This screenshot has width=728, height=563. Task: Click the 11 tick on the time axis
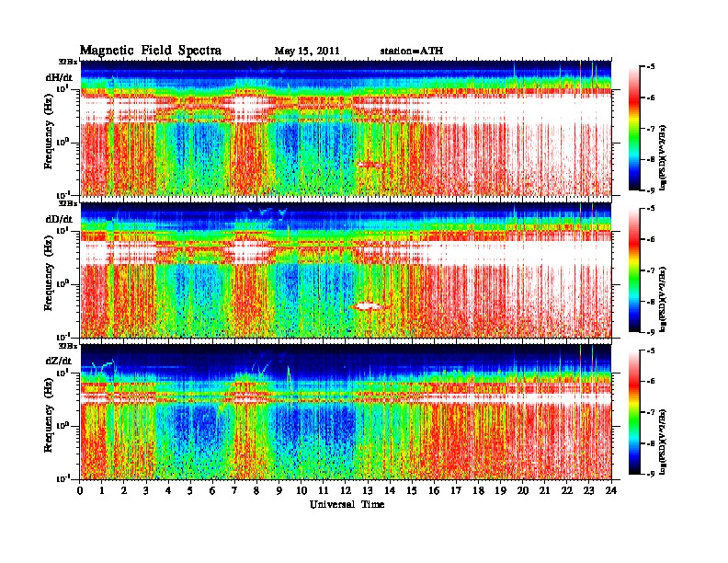324,490
